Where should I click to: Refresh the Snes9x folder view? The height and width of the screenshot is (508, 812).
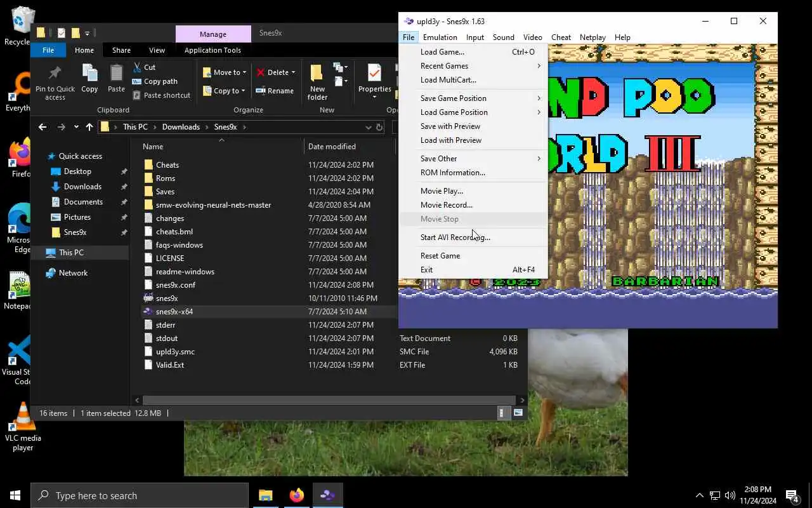[379, 127]
